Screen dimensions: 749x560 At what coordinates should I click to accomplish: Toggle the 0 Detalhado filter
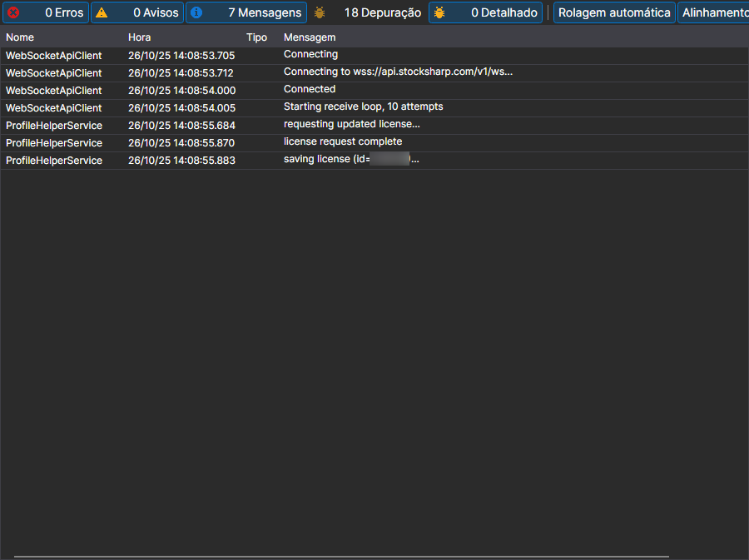click(485, 12)
